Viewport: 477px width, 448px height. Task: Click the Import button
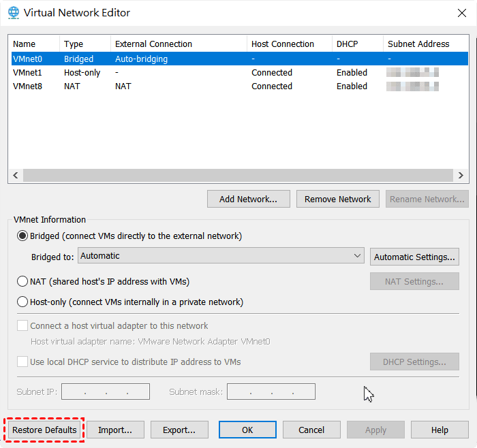[x=115, y=430]
